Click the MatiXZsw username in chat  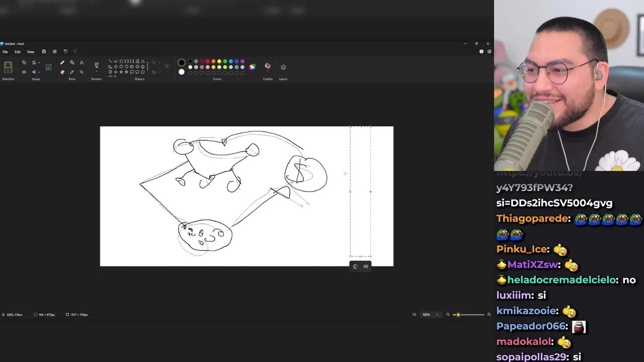[531, 264]
